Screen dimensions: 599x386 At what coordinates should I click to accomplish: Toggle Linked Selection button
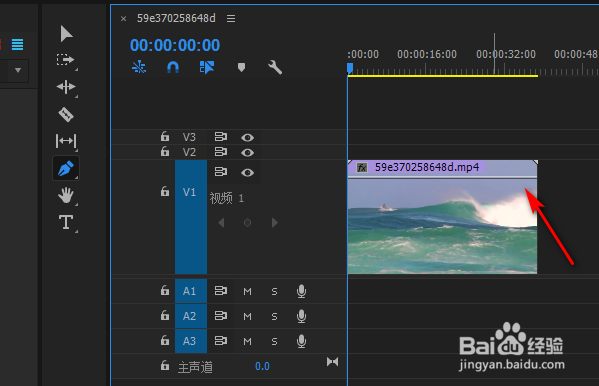pyautogui.click(x=207, y=67)
